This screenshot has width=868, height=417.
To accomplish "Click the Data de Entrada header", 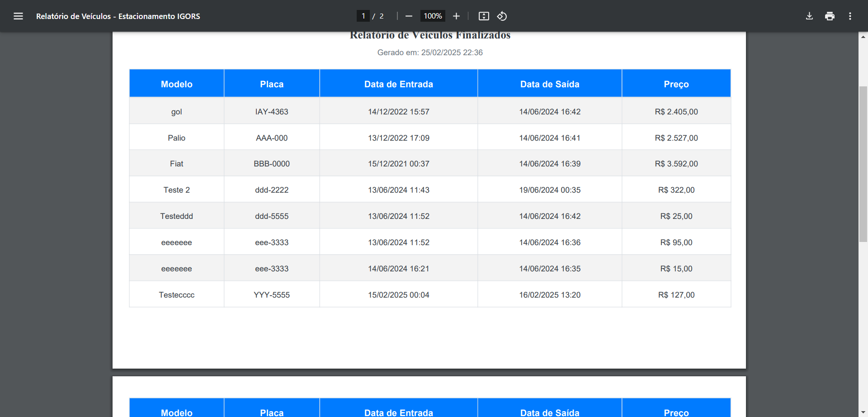I will [398, 84].
